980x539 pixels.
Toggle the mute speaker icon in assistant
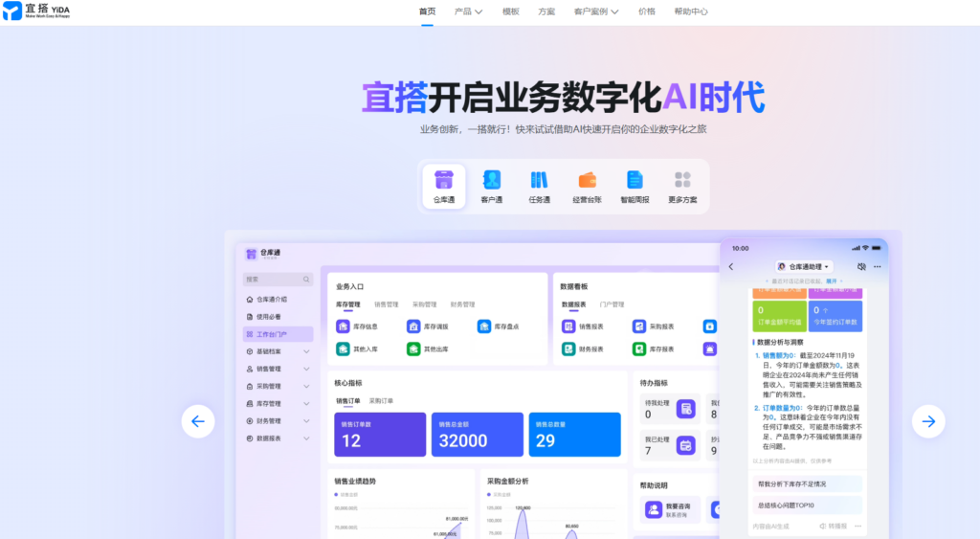(x=861, y=266)
